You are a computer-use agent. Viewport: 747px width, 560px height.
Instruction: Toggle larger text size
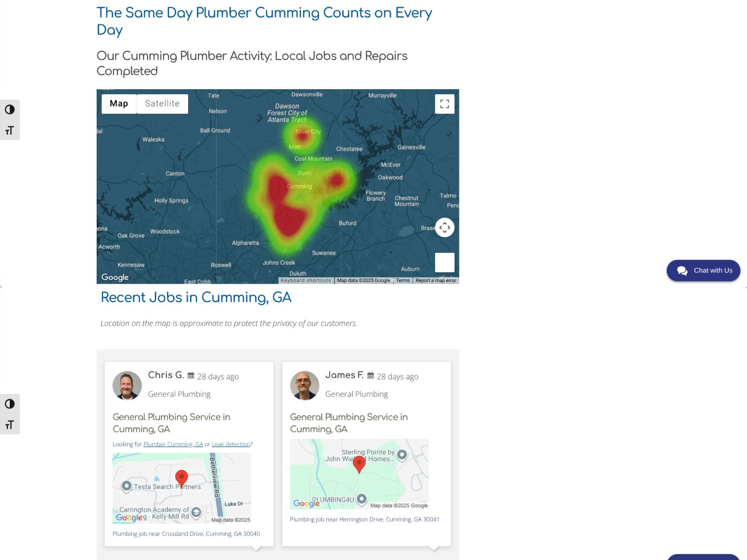10,130
